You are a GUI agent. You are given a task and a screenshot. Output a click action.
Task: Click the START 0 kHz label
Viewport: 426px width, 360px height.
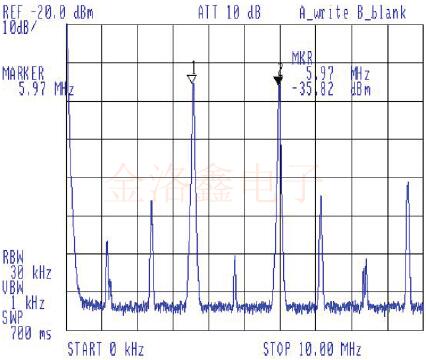click(106, 349)
